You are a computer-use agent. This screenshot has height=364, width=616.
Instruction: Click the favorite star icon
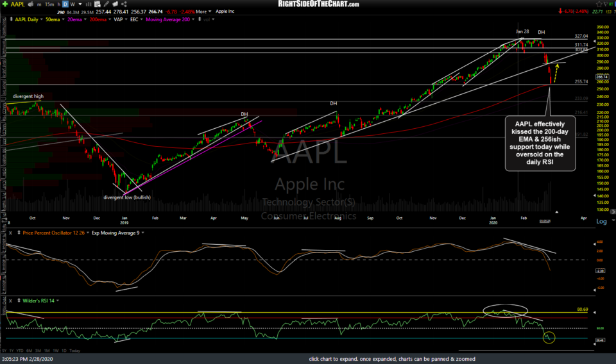click(599, 4)
